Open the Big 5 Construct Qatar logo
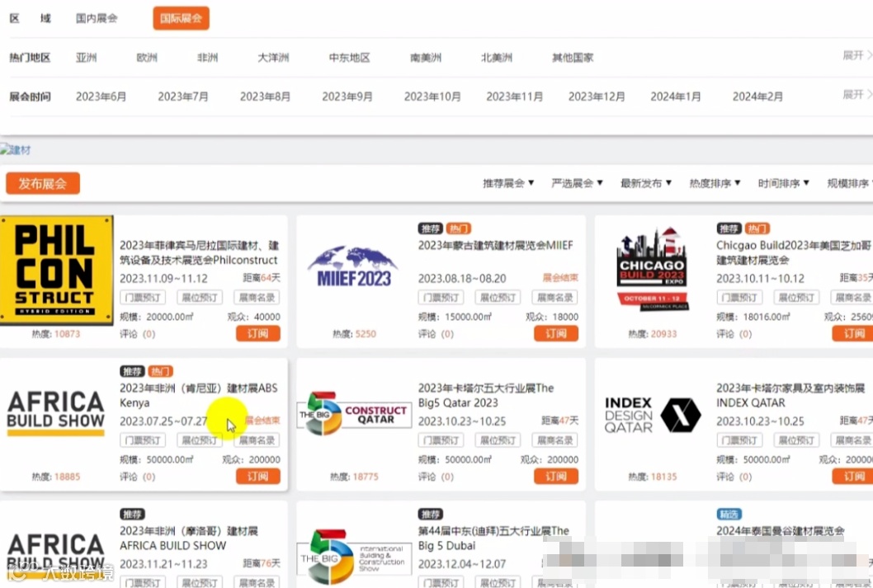The width and height of the screenshot is (873, 588). pos(353,415)
